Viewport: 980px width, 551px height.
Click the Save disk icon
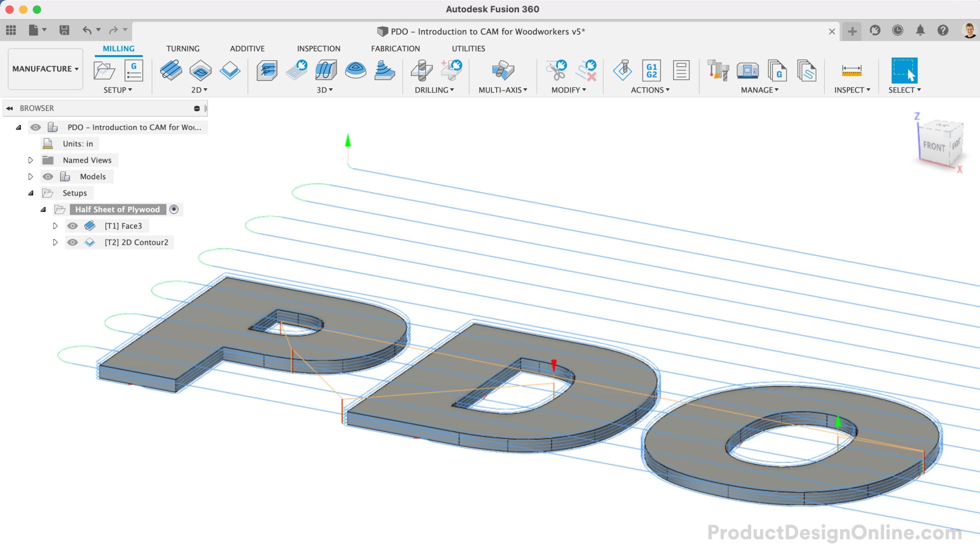tap(64, 31)
